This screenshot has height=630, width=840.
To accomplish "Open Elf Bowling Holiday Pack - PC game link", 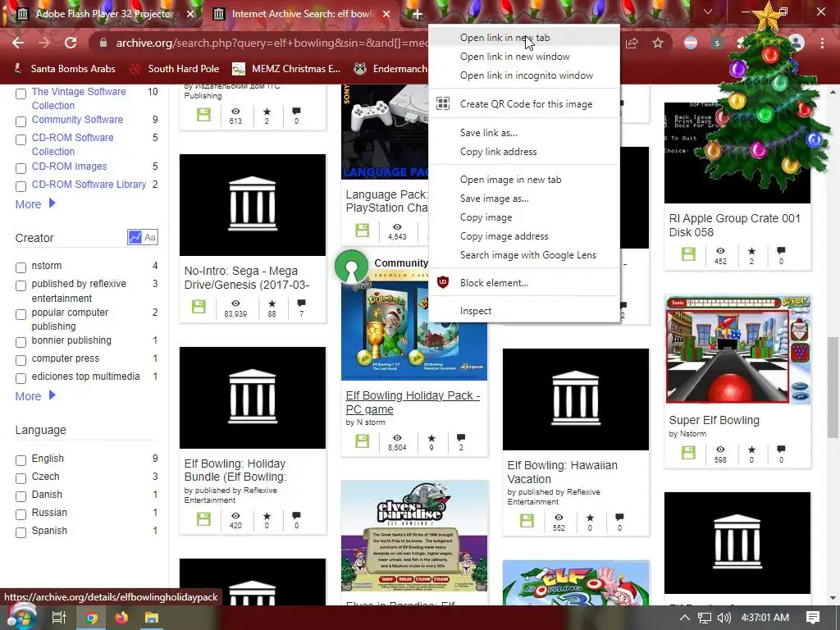I will pos(413,402).
